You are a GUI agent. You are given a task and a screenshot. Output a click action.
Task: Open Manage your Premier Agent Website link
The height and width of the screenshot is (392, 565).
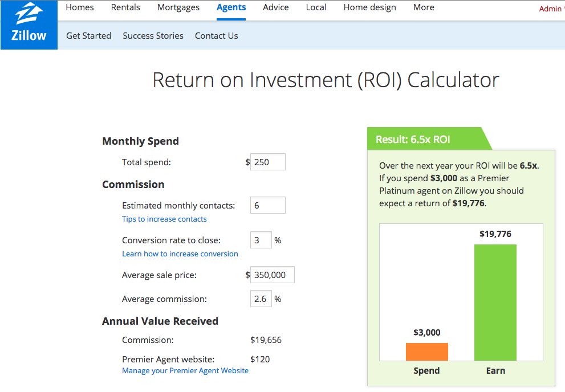pyautogui.click(x=185, y=371)
